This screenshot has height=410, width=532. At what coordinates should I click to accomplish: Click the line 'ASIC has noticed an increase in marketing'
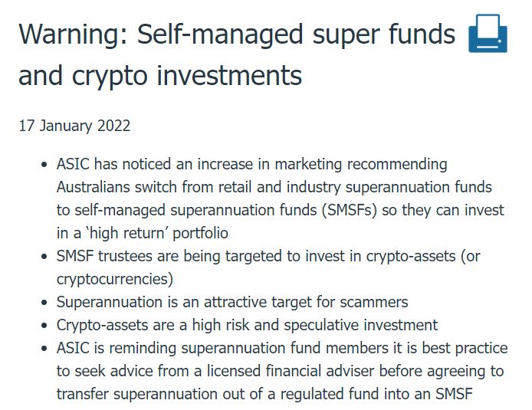(251, 165)
